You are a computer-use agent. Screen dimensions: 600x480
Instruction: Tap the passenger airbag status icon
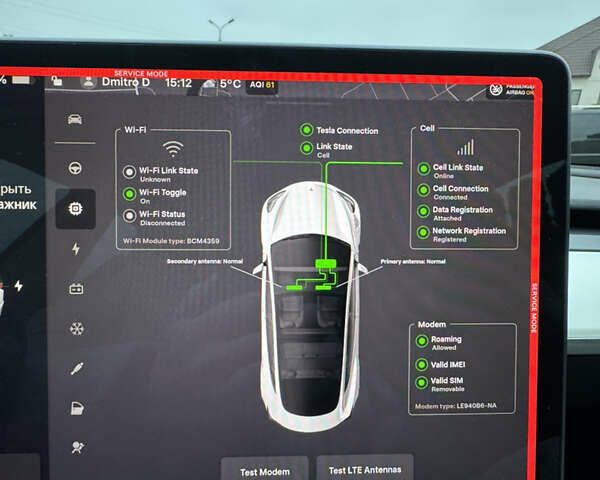coord(496,89)
